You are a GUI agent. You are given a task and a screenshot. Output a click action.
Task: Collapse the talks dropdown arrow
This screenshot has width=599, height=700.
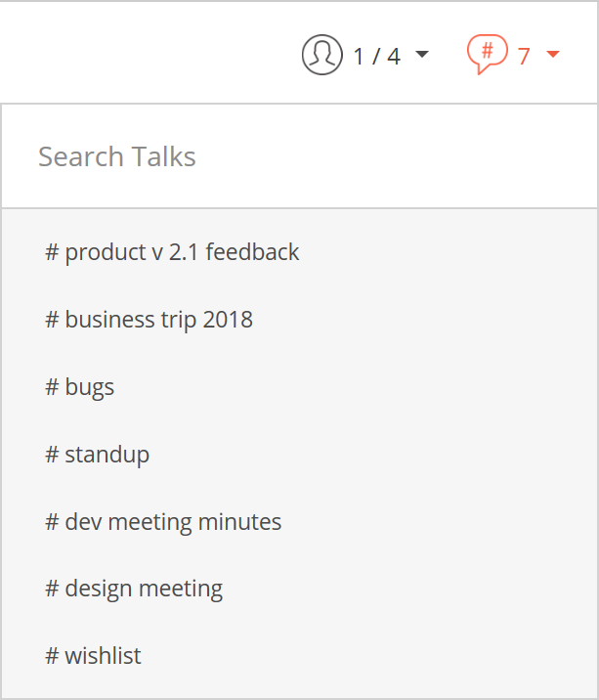pyautogui.click(x=553, y=54)
